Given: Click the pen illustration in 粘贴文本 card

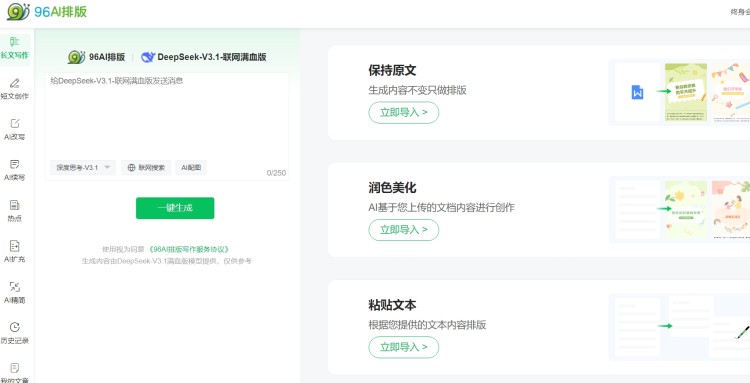Looking at the screenshot, I should coord(742,332).
